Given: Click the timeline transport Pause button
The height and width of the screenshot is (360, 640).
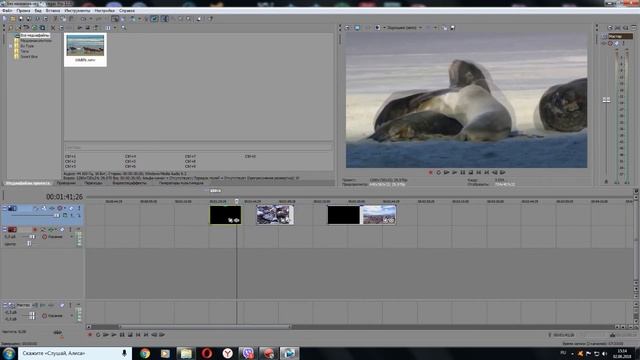Looking at the screenshot, I should click(122, 335).
